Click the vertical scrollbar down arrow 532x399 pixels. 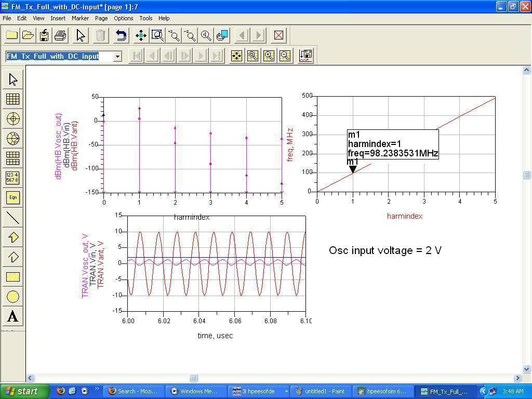527,369
